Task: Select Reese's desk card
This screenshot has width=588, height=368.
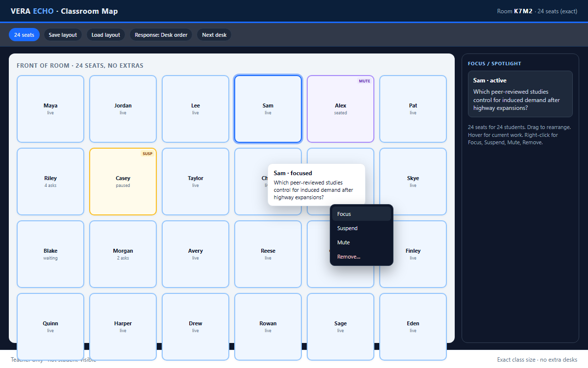Action: pyautogui.click(x=268, y=254)
